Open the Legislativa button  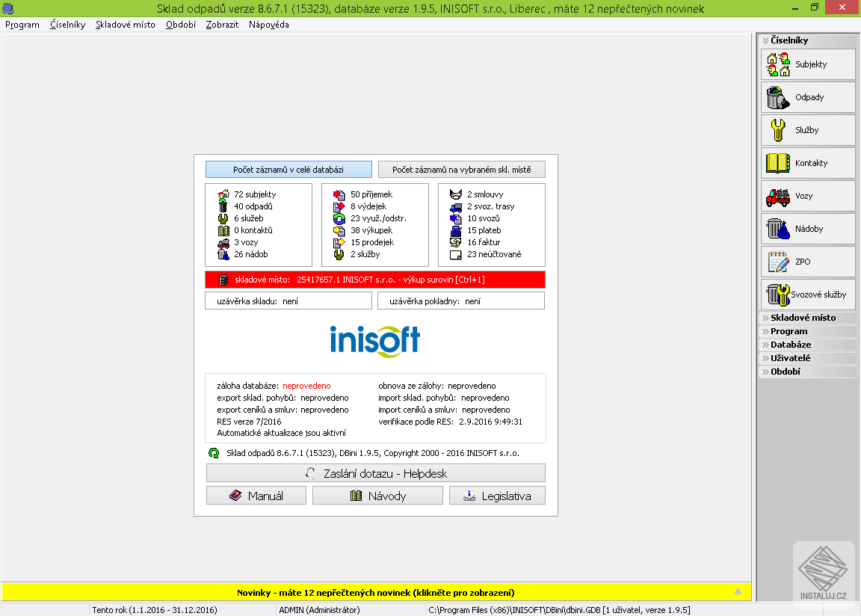coord(497,496)
